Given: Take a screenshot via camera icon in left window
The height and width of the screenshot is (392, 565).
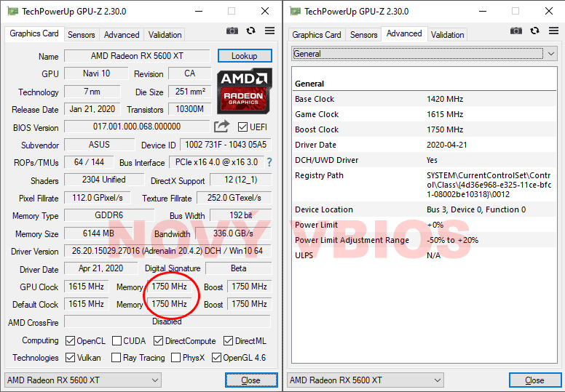Looking at the screenshot, I should [232, 31].
